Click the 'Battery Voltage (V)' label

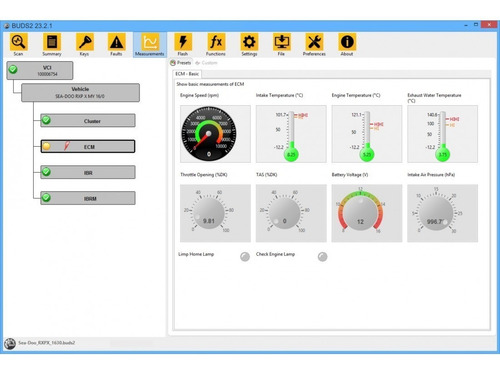(350, 175)
